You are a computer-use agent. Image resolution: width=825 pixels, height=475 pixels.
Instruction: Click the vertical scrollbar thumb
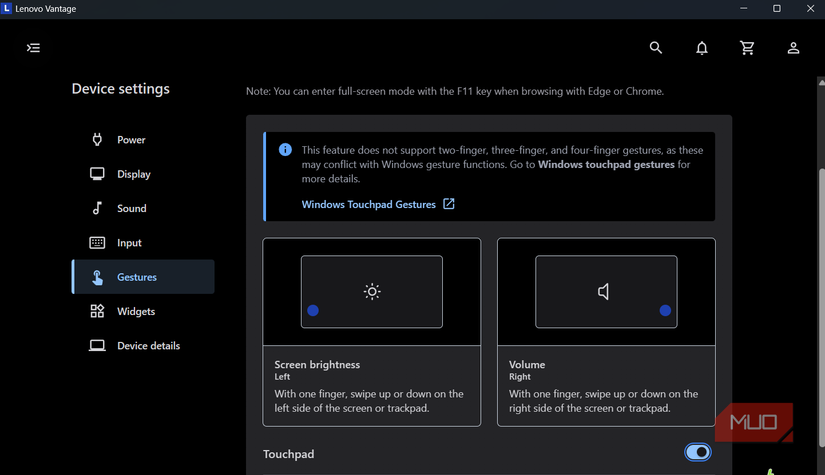click(821, 308)
